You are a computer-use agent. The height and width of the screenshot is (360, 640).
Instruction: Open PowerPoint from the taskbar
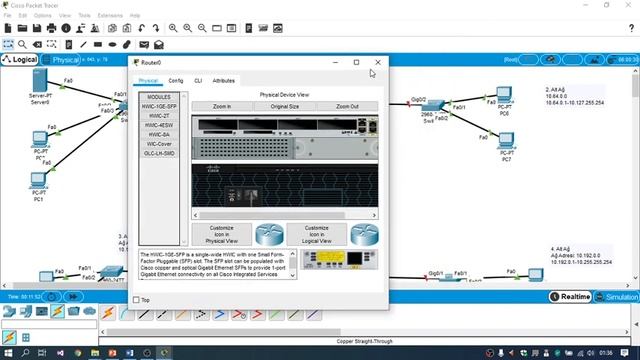pyautogui.click(x=113, y=353)
